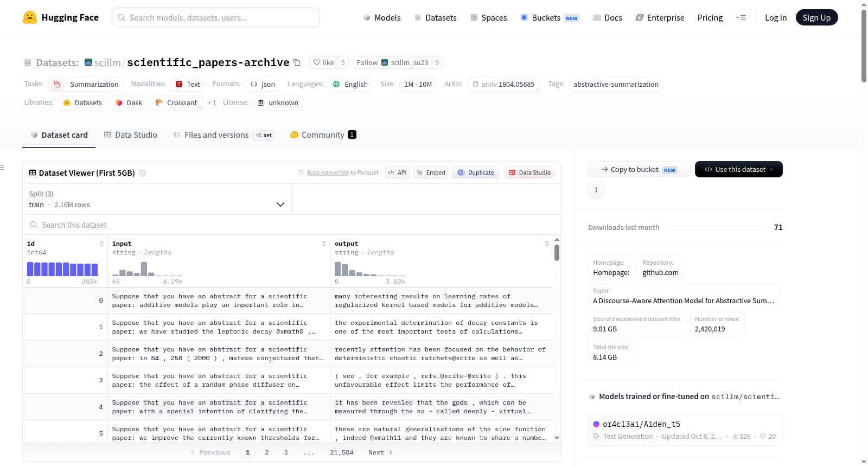Viewport: 868px width, 467px height.
Task: Click the id column histogram
Action: (x=62, y=269)
